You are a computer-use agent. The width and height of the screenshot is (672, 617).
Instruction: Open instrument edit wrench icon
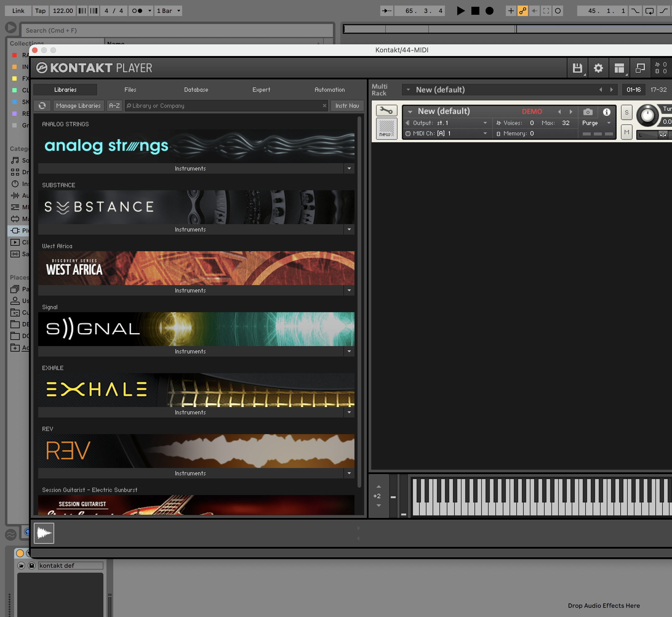[x=386, y=110]
